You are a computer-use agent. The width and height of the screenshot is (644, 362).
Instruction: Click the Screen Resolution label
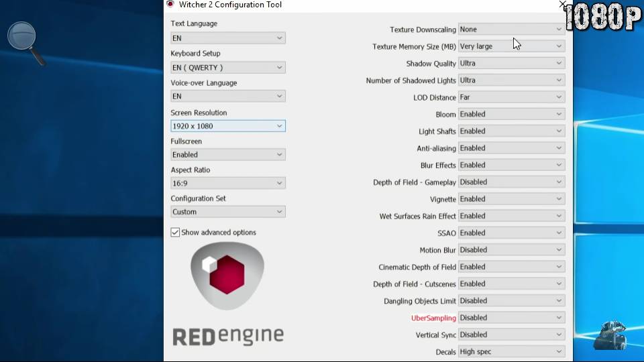(x=199, y=113)
